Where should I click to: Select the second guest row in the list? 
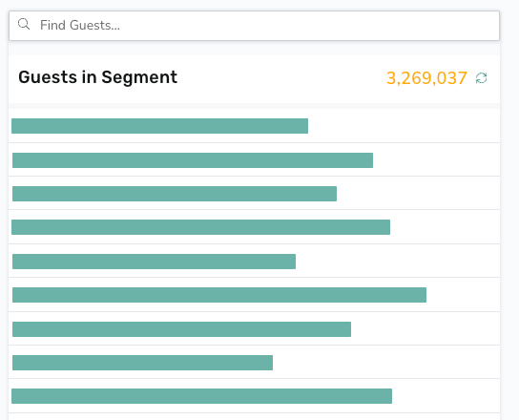pos(254,160)
